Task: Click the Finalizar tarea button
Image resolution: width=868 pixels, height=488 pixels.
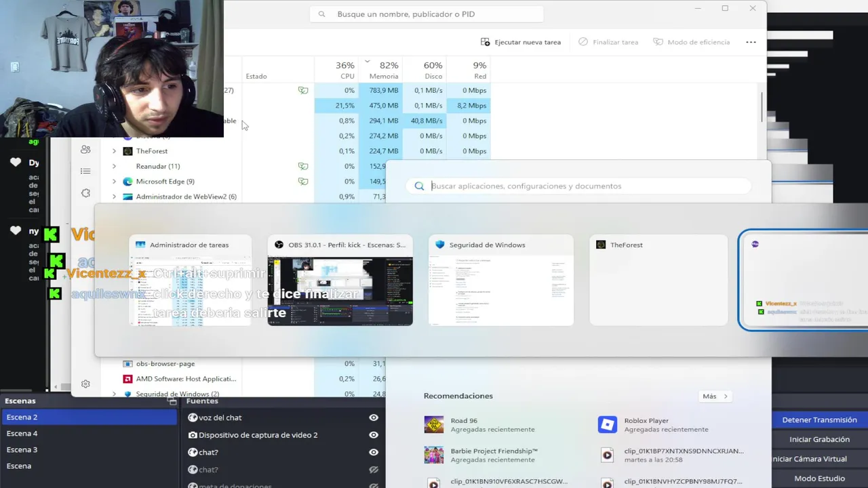Action: (608, 42)
